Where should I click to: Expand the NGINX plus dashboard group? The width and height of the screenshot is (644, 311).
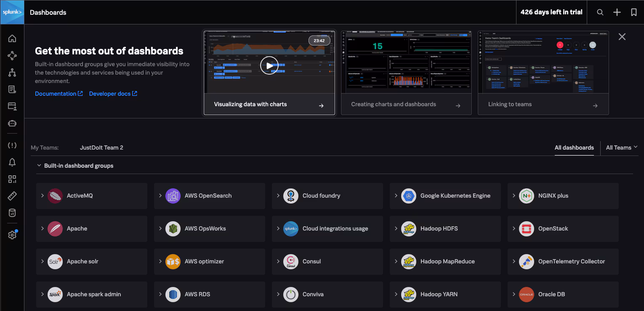click(514, 196)
